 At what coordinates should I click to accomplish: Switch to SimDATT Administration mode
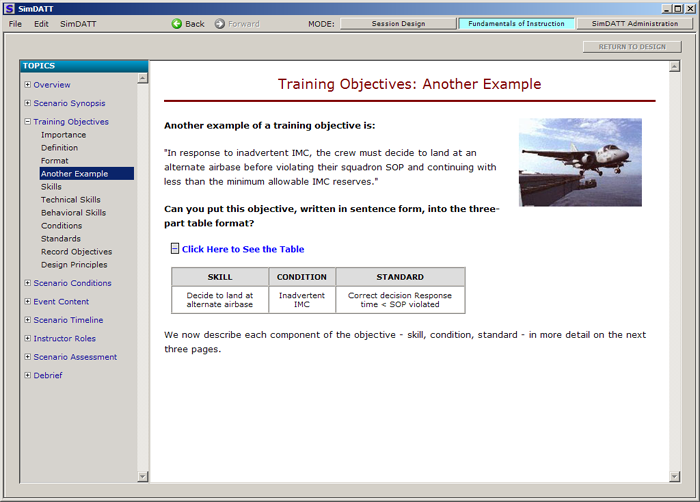click(634, 23)
